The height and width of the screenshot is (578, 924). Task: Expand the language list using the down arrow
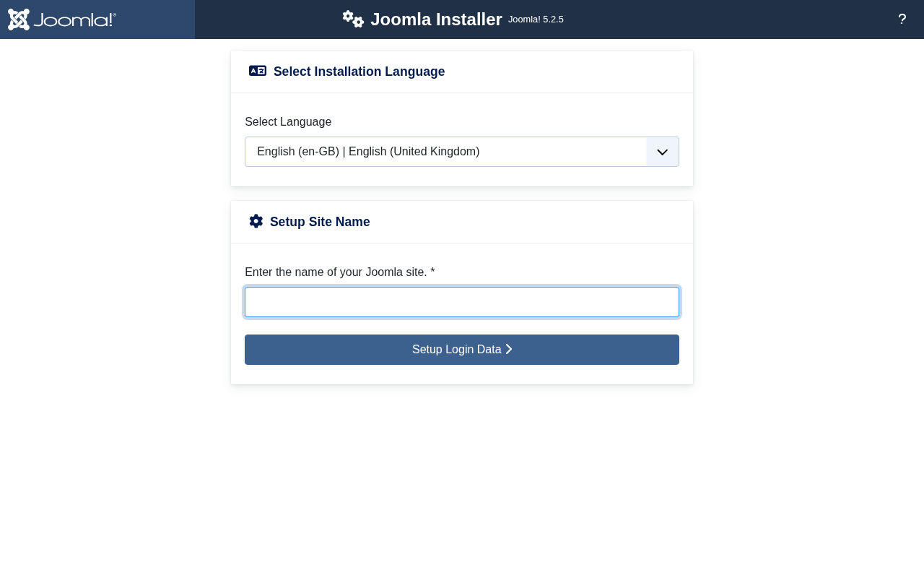click(662, 152)
